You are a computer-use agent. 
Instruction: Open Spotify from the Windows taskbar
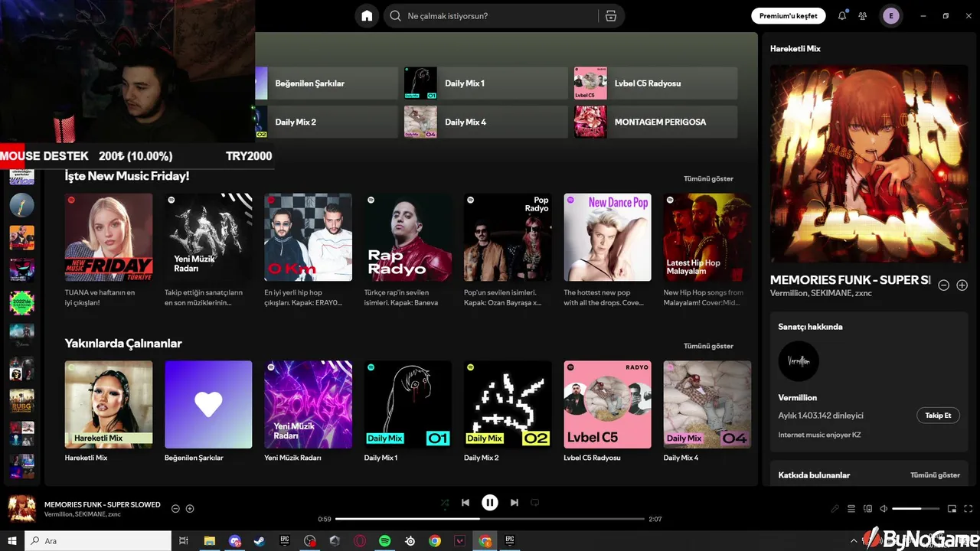tap(385, 541)
